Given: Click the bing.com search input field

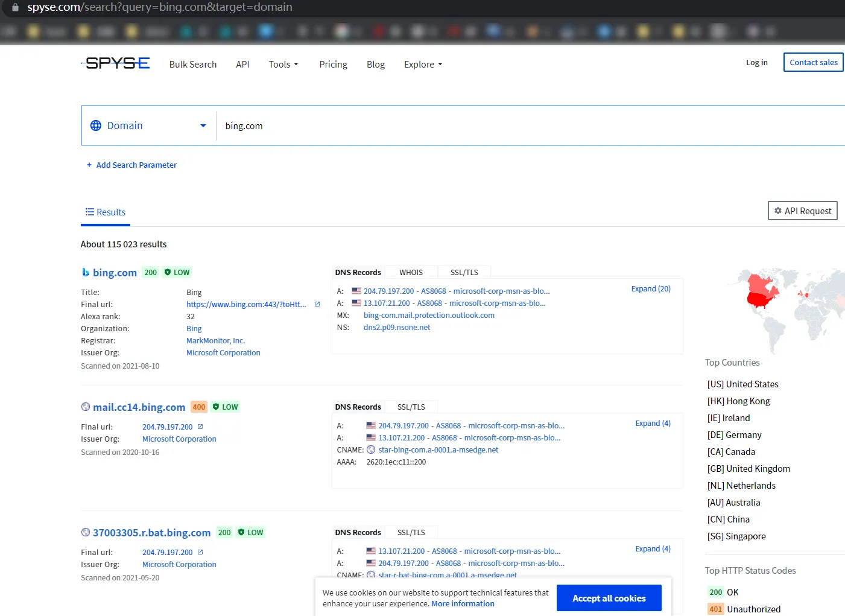Looking at the screenshot, I should (531, 125).
